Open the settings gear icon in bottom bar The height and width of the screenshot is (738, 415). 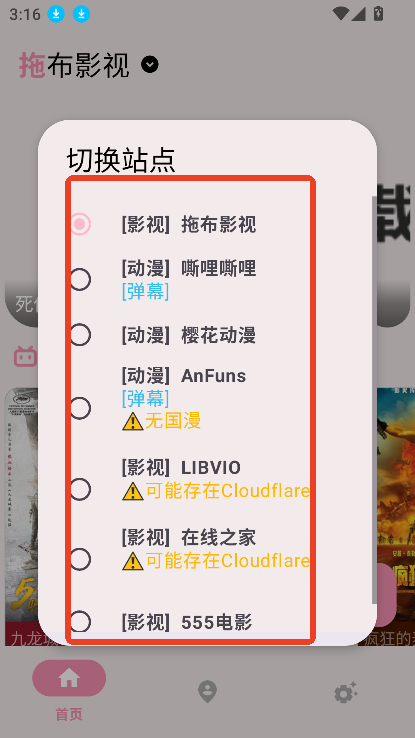click(345, 693)
